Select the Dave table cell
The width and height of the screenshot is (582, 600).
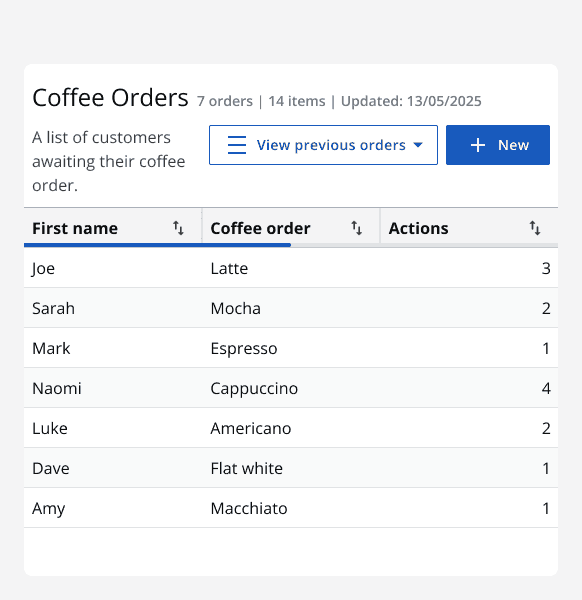[x=113, y=468]
